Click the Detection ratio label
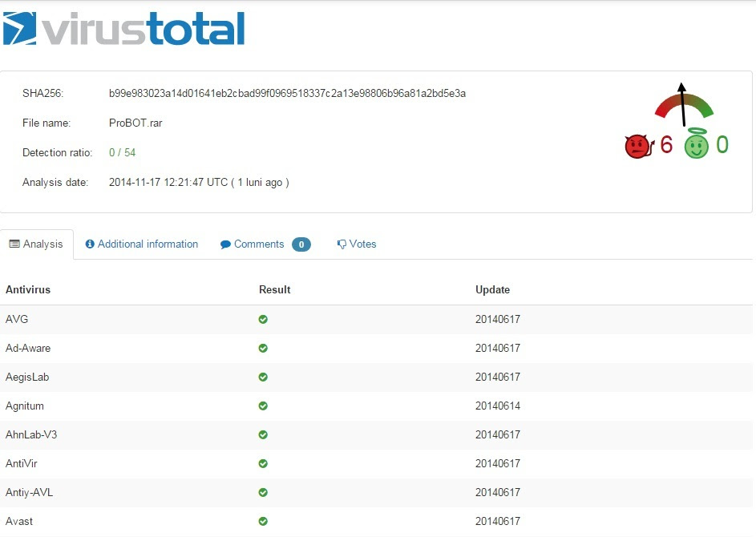This screenshot has width=756, height=537. click(58, 153)
